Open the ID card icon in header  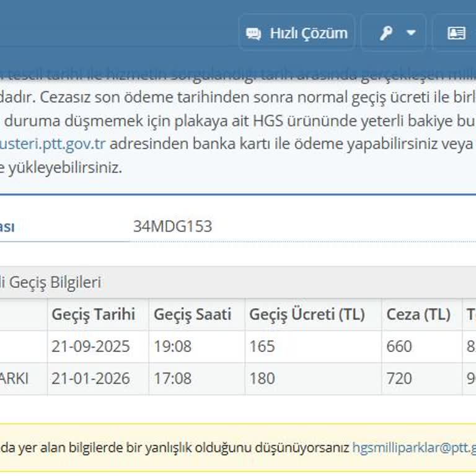click(456, 33)
